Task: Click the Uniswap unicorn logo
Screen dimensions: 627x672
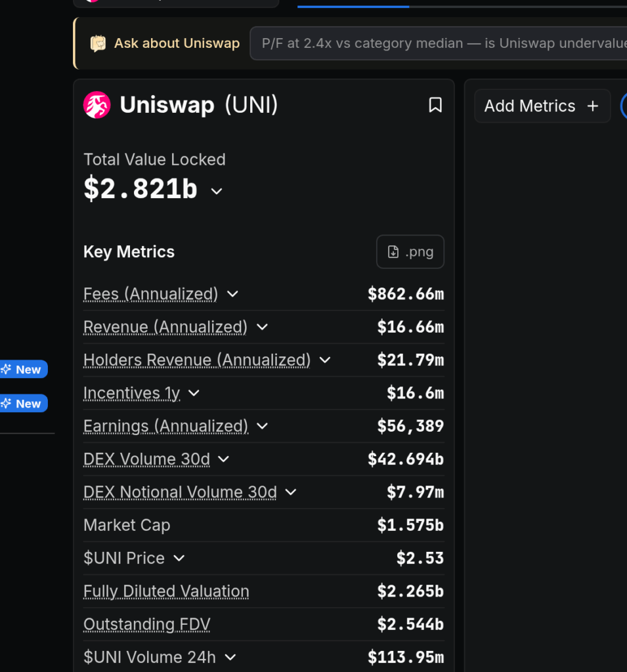Action: pos(97,105)
